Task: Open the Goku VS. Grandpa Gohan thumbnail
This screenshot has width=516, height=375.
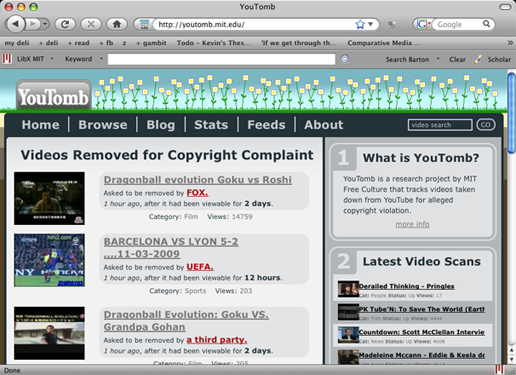Action: 49,333
